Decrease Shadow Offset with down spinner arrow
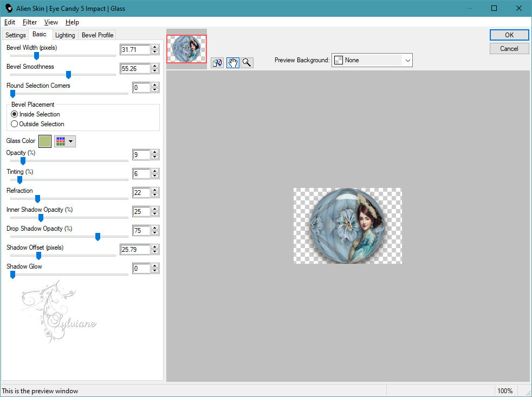The image size is (532, 397). pos(155,252)
